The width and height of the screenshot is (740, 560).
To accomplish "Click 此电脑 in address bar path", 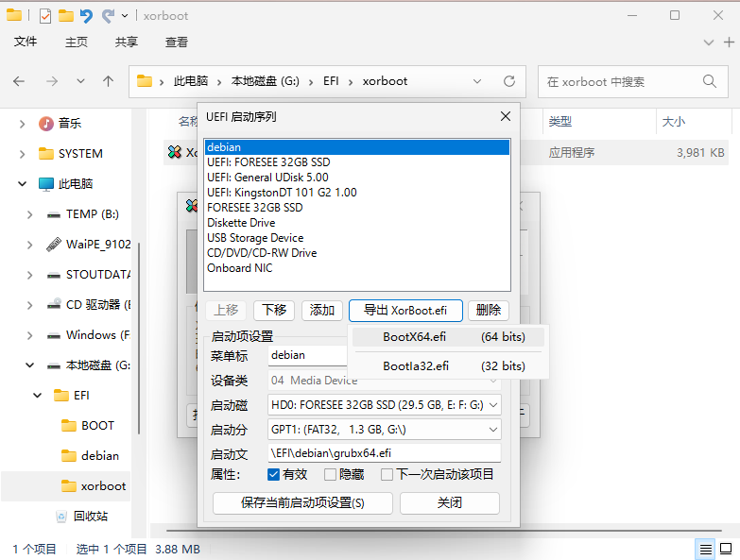I will (191, 81).
